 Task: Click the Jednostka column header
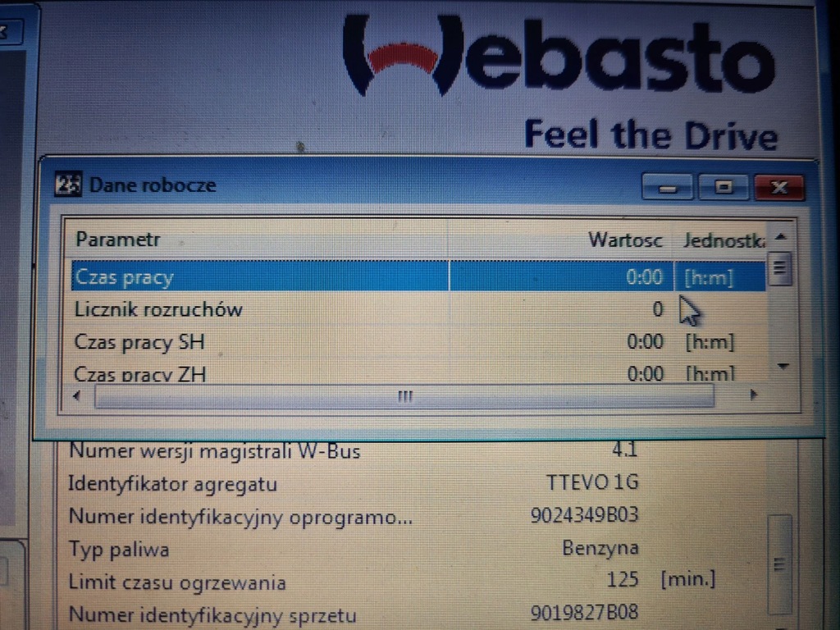(725, 240)
